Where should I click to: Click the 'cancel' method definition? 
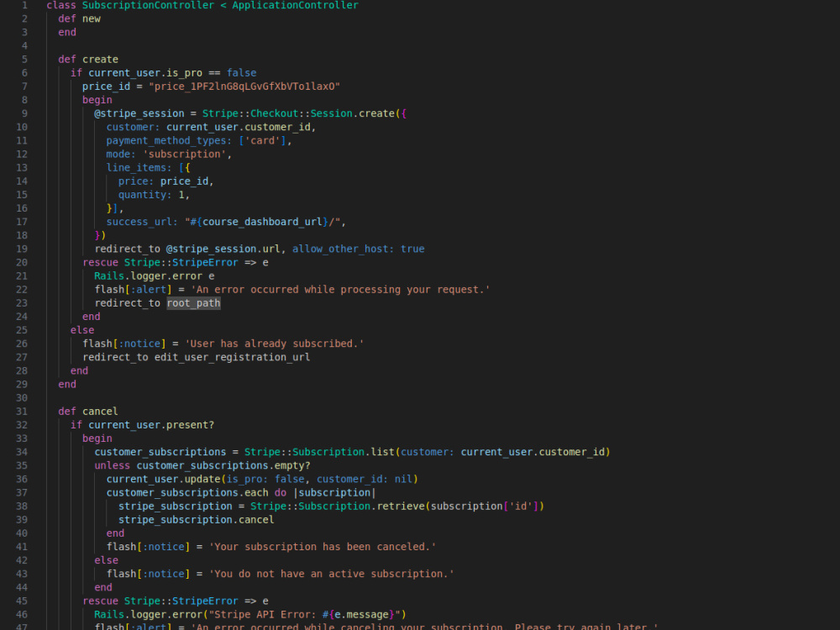[x=100, y=412]
